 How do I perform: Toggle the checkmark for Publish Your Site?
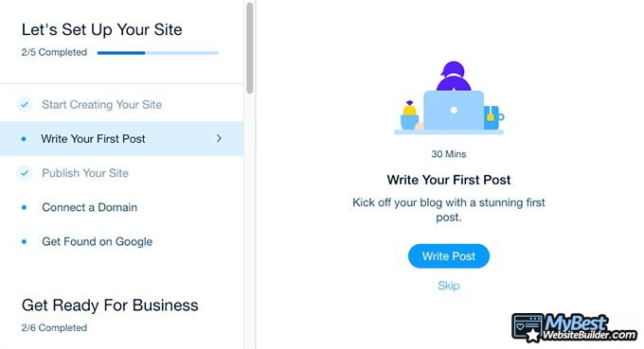25,173
